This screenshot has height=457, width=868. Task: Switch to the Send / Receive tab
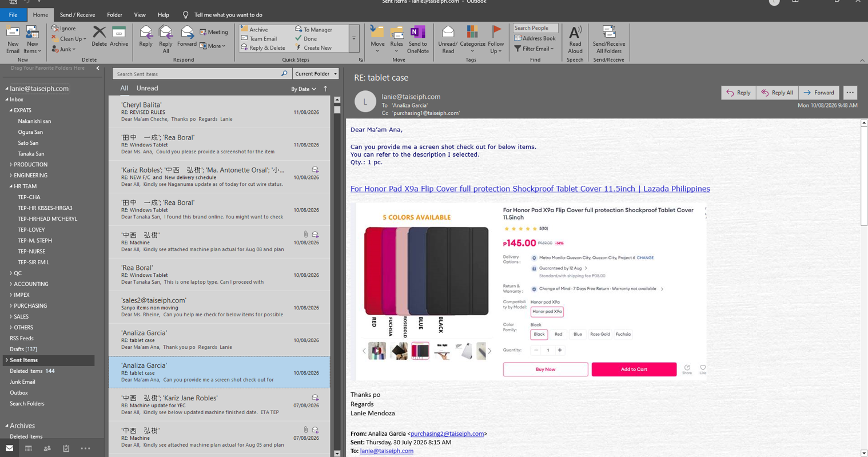click(x=77, y=15)
